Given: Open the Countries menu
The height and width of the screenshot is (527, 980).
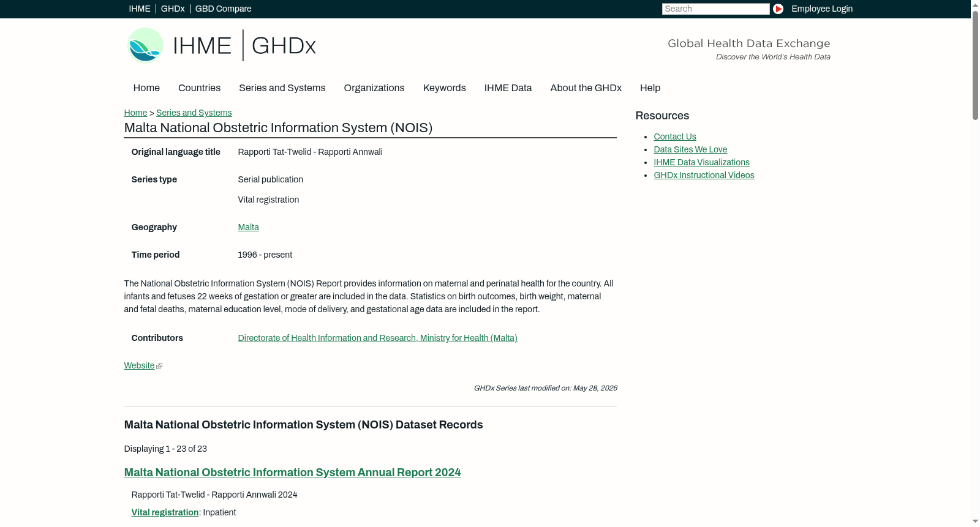Looking at the screenshot, I should [x=199, y=88].
